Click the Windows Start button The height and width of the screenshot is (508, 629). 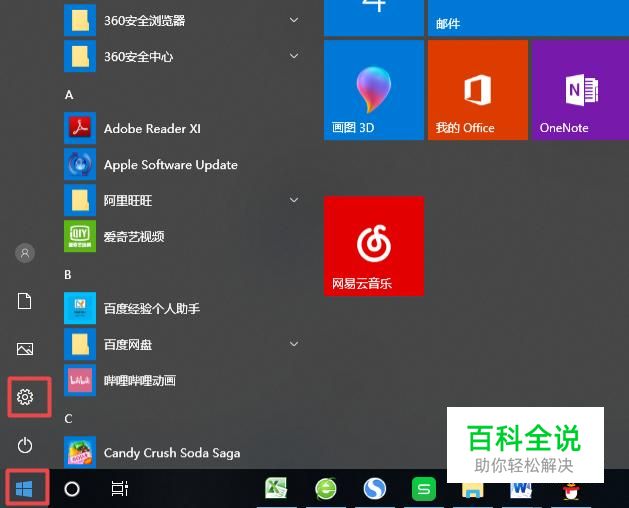click(x=24, y=489)
